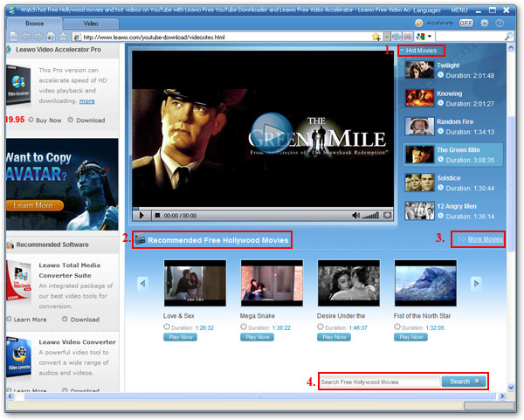Viewport: 524px width, 420px height.
Task: Click the magnifier icon in top search box
Action: click(x=508, y=37)
